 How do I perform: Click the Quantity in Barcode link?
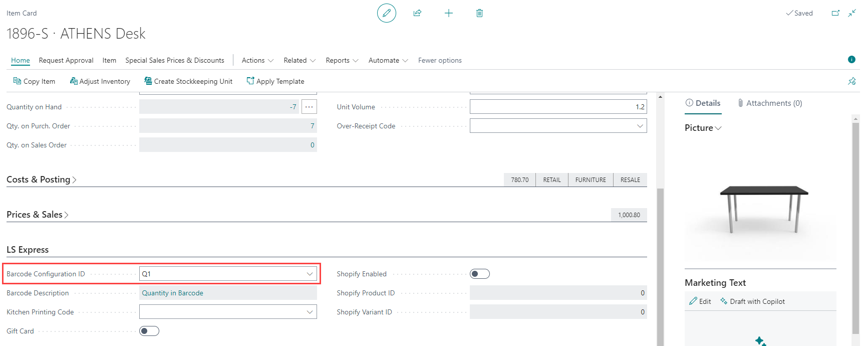pos(172,293)
